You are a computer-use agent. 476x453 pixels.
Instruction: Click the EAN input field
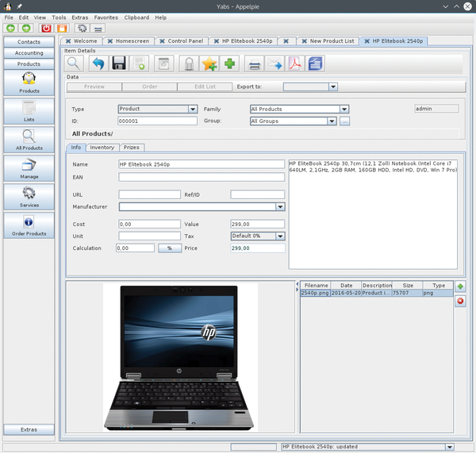(x=202, y=177)
